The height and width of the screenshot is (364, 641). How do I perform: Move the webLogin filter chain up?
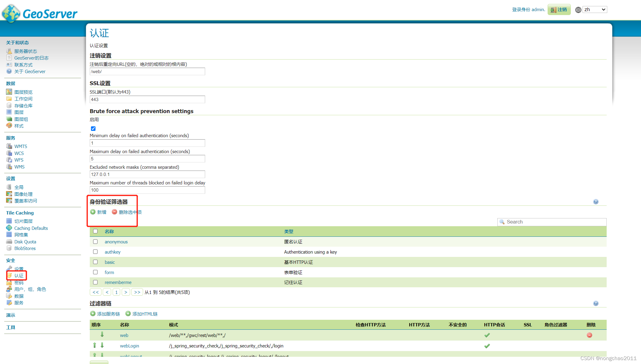[95, 345]
